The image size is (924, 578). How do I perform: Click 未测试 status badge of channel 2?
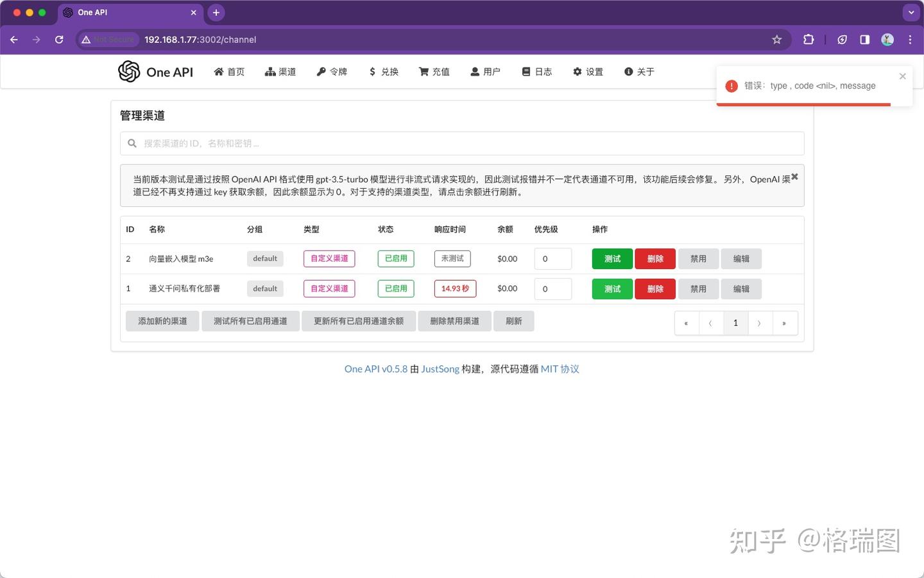(452, 258)
